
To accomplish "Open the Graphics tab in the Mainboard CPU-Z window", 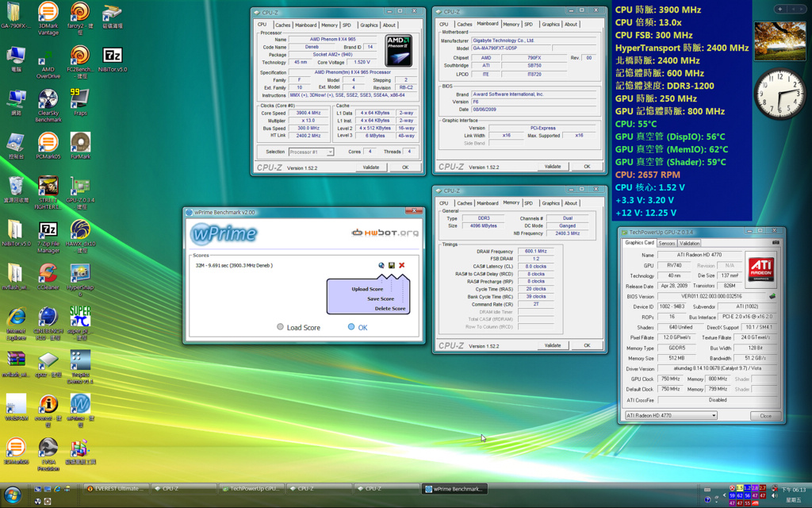I will (550, 25).
